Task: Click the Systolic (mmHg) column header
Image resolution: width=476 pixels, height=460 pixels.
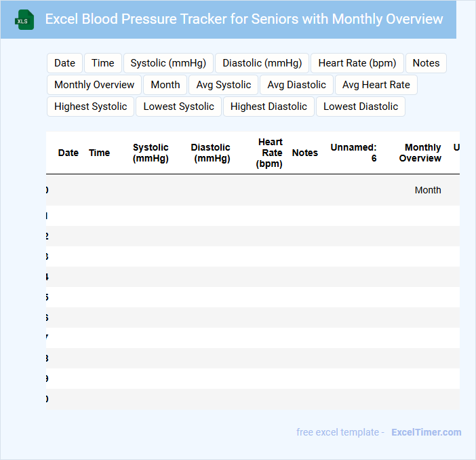Action: (x=151, y=153)
